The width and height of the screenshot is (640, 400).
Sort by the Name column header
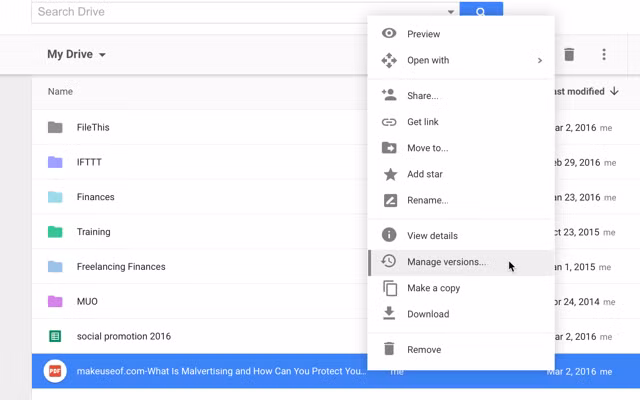(x=60, y=91)
